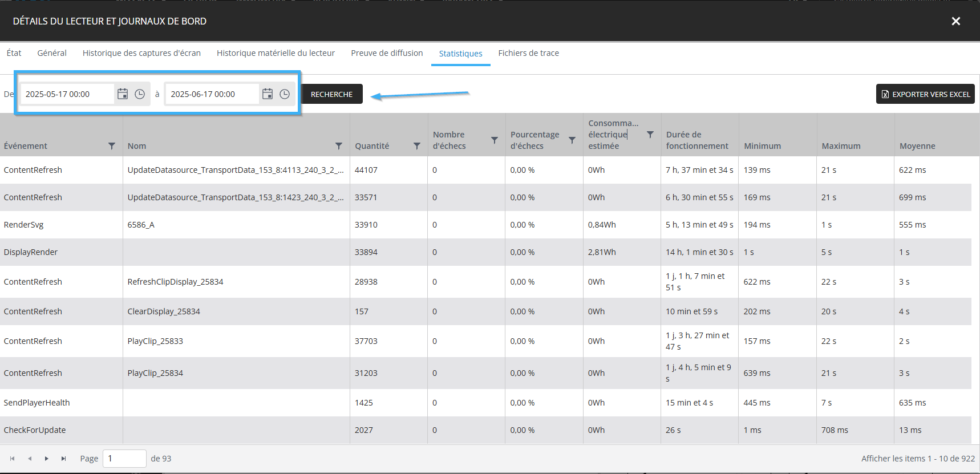Viewport: 980px width, 474px height.
Task: Filter the Consommation électrique estimée column
Action: [650, 135]
